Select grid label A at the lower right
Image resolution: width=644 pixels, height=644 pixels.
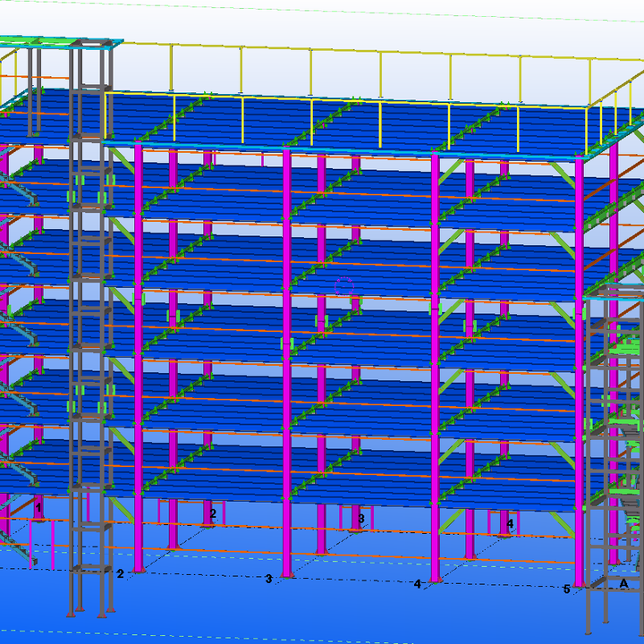[623, 583]
